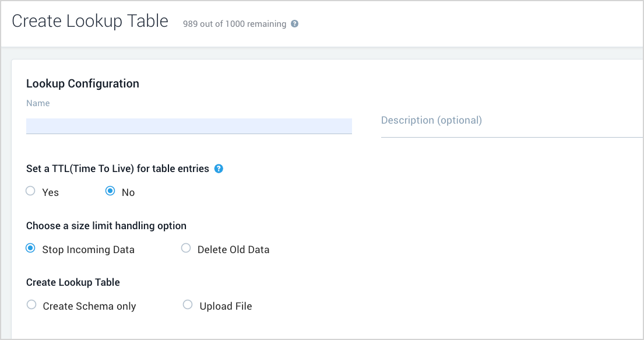Choose Upload File for table creation
The height and width of the screenshot is (340, 644).
(187, 304)
